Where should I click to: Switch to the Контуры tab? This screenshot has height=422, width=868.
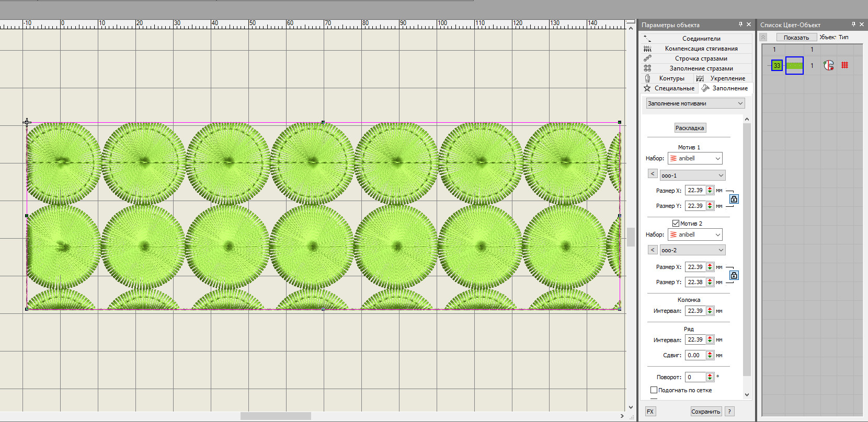(667, 78)
